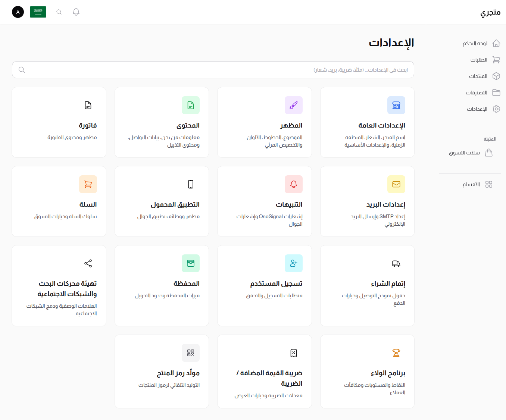Viewport: 506px width, 420px height.
Task: Click the Cart icon on السلة card
Action: pos(88,184)
